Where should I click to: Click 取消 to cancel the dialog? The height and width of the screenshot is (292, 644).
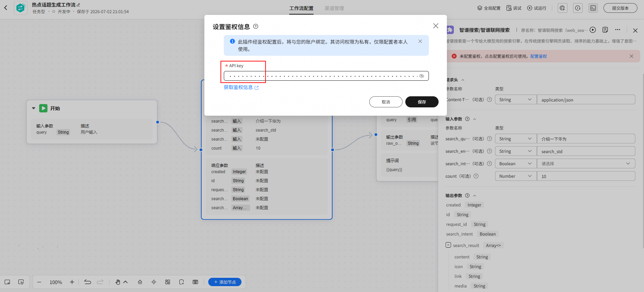coord(386,102)
